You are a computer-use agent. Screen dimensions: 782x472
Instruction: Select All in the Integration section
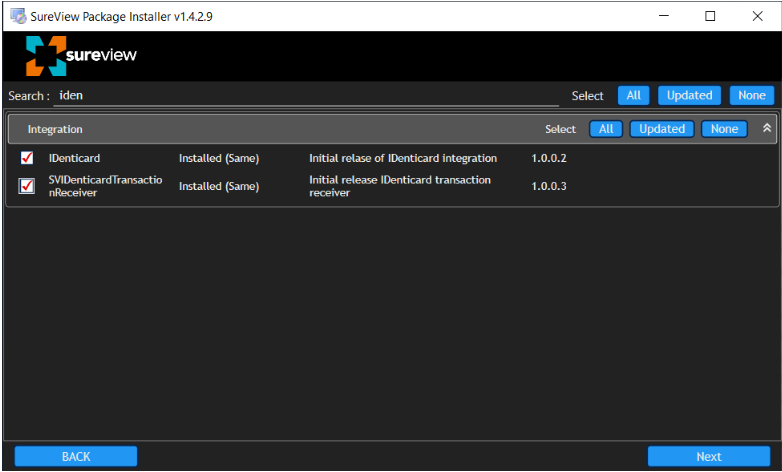(x=606, y=129)
